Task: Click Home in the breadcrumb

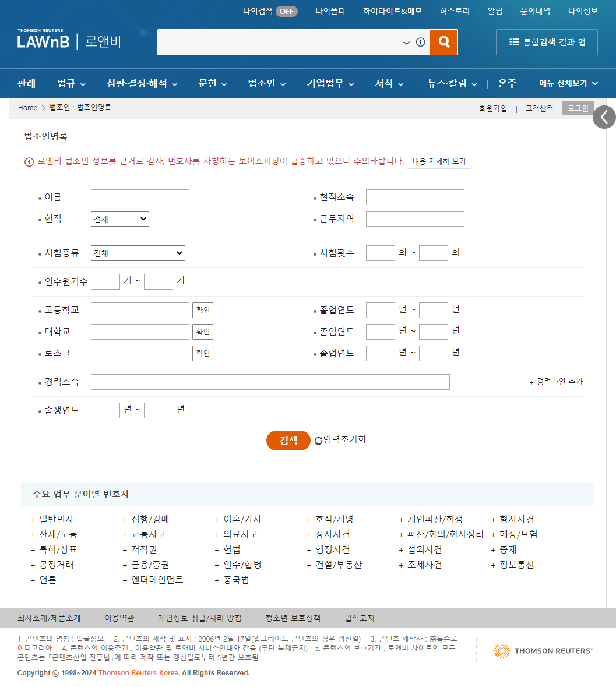Action: [27, 107]
